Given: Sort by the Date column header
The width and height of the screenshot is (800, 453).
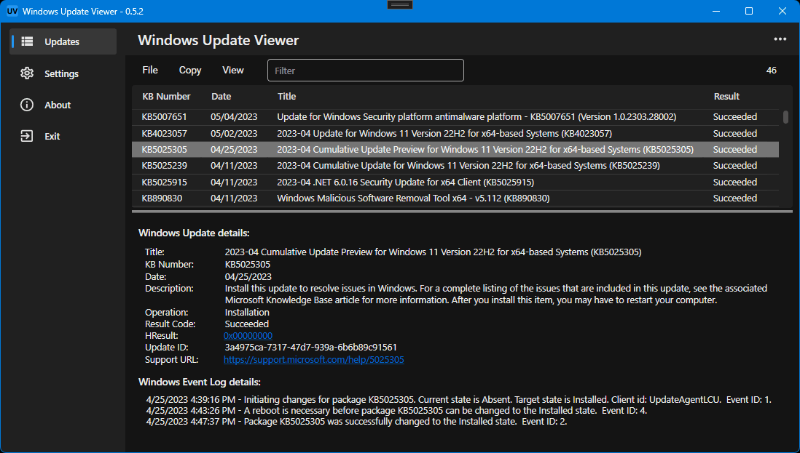Looking at the screenshot, I should (x=221, y=96).
